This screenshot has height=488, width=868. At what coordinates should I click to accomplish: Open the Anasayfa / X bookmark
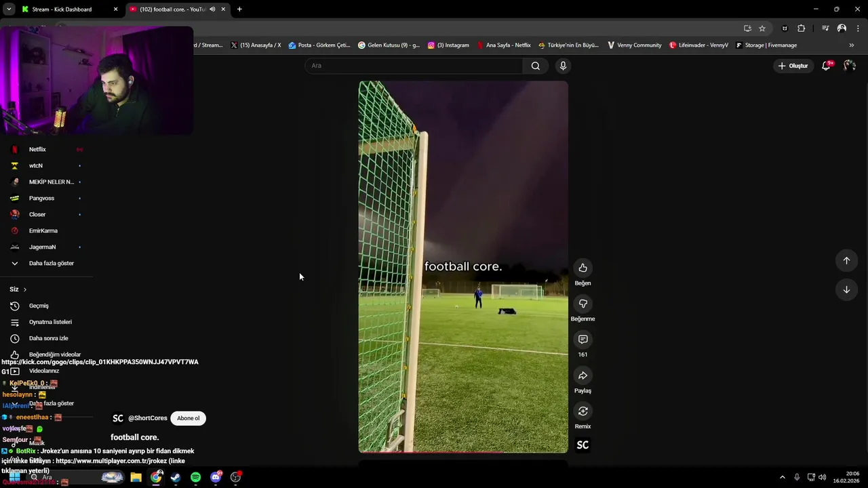click(256, 45)
